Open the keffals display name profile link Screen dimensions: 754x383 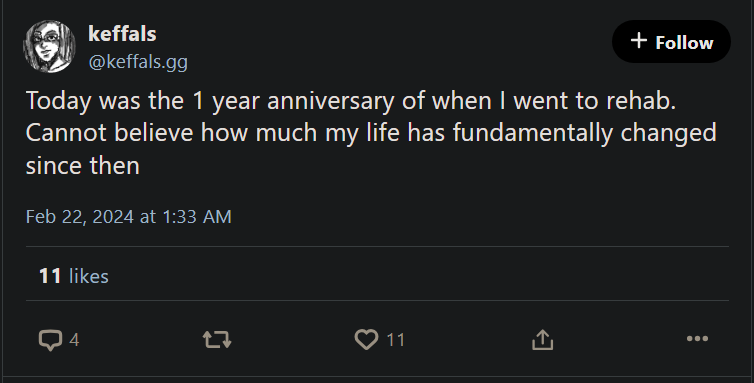point(122,34)
